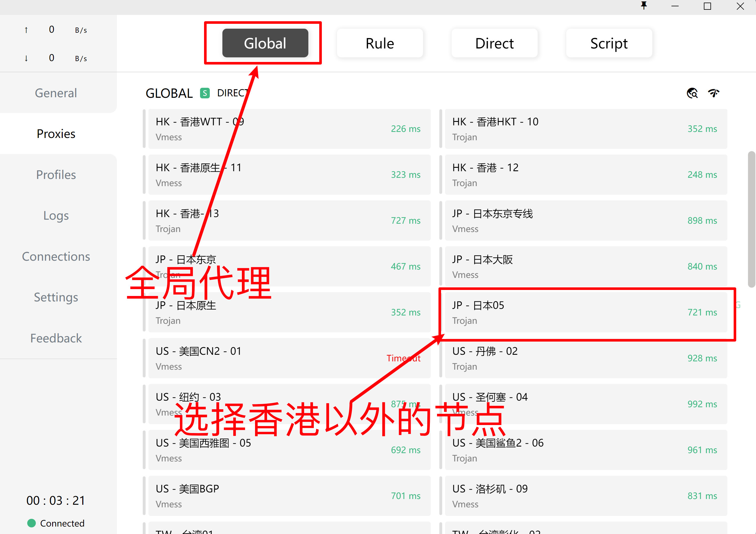This screenshot has width=756, height=534.
Task: Select node HK - 香港原生 - 11
Action: coord(289,175)
